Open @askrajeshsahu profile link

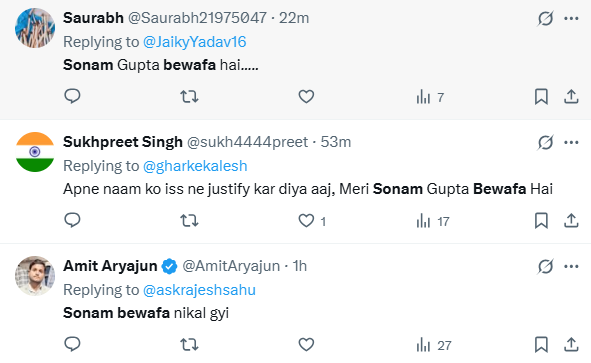[x=199, y=290]
